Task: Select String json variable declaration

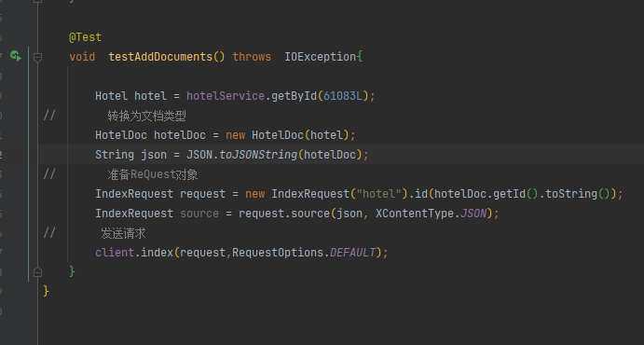Action: coord(131,155)
